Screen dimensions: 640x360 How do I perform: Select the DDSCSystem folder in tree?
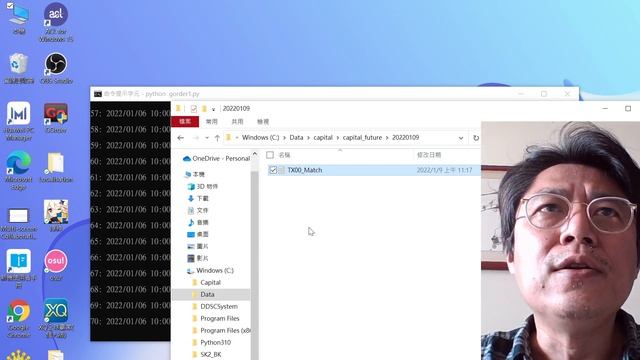click(215, 307)
